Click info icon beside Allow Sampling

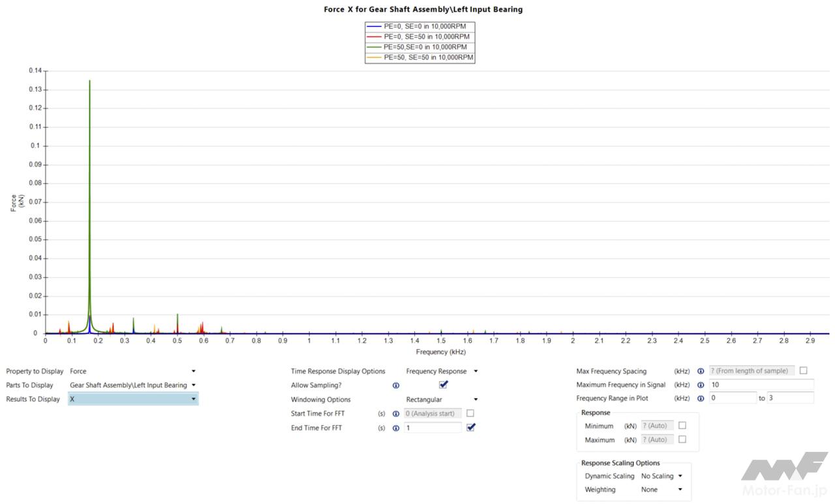click(396, 385)
